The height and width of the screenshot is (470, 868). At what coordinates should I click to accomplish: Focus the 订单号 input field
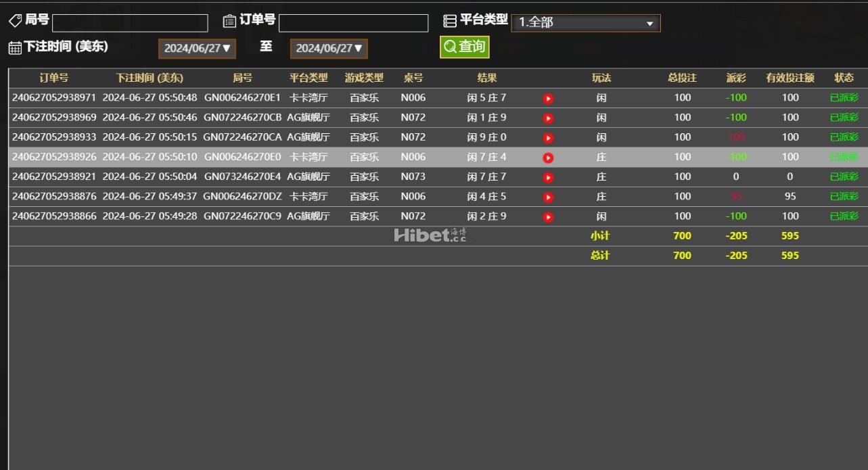click(x=353, y=23)
